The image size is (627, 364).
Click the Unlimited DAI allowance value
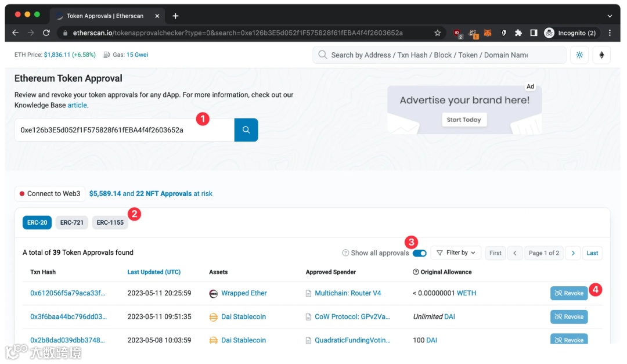(434, 317)
